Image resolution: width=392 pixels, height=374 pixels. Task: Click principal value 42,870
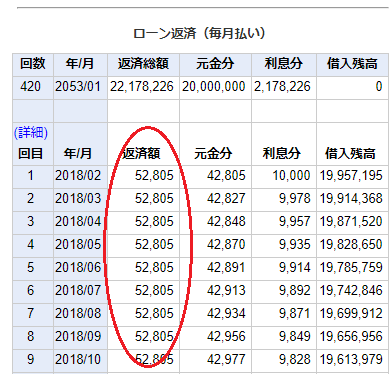coord(226,245)
